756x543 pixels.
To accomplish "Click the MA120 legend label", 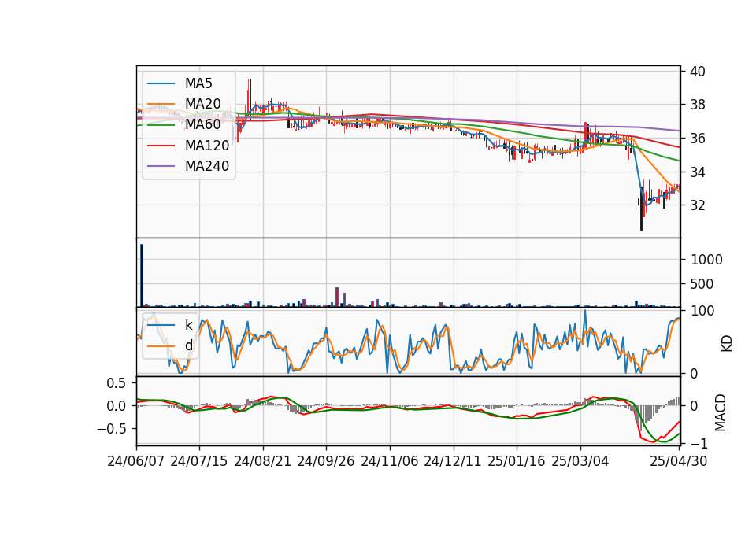I will click(207, 145).
